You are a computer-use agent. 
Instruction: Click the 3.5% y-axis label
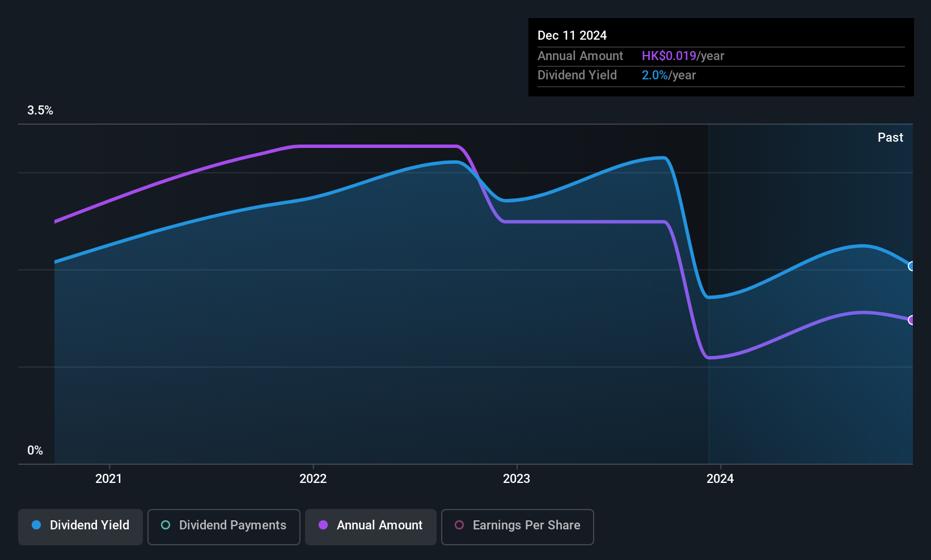tap(40, 111)
